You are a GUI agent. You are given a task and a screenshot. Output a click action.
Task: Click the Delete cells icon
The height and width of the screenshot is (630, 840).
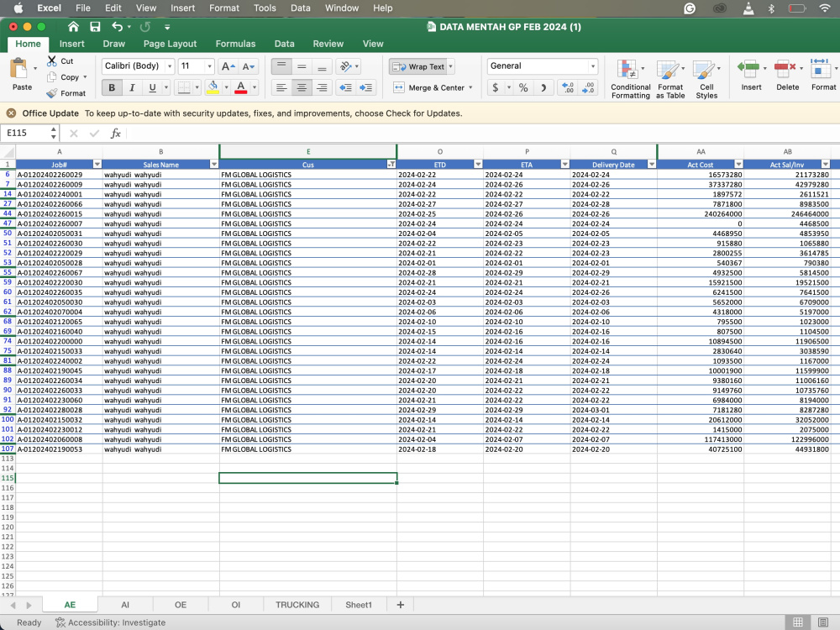coord(785,69)
